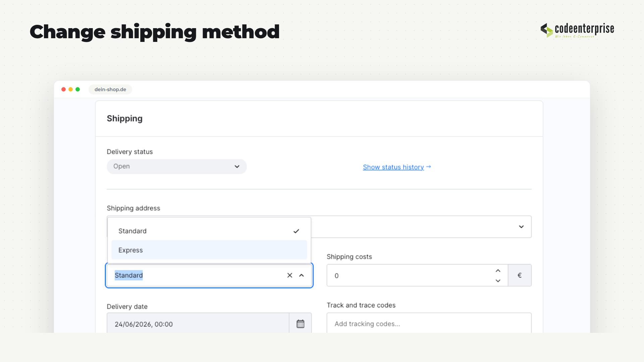644x362 pixels.
Task: Click the codeenterprise logo
Action: [577, 30]
